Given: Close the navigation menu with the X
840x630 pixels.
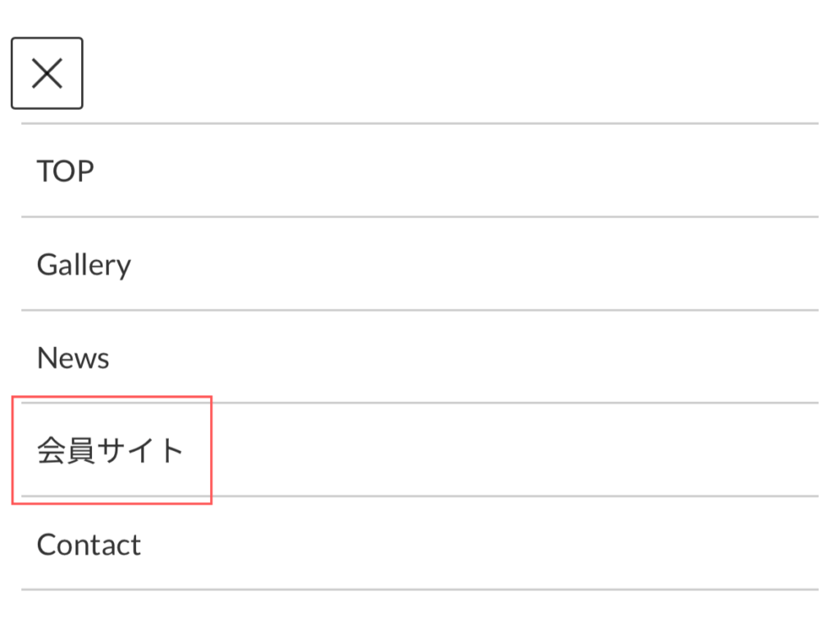Looking at the screenshot, I should click(47, 73).
